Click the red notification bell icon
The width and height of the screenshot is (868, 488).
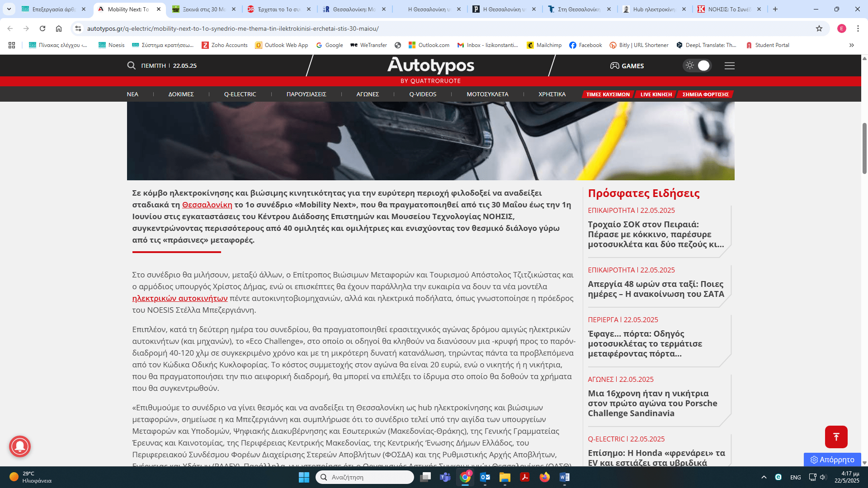tap(20, 446)
